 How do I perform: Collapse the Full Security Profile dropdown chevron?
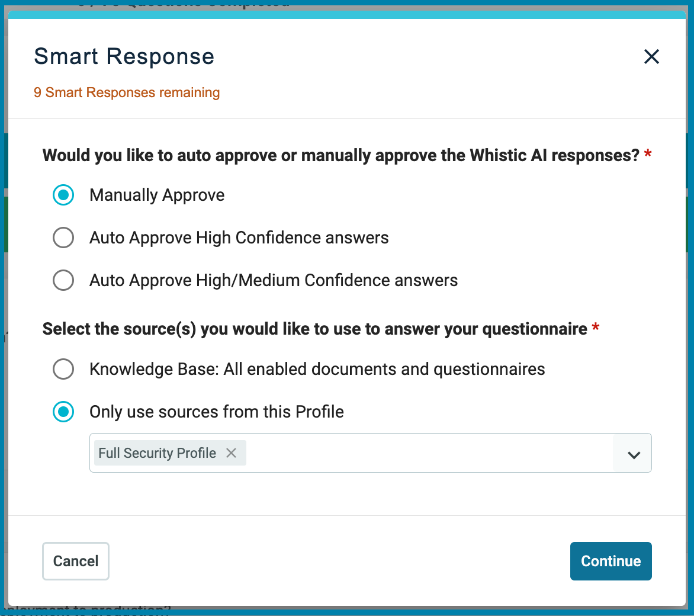pos(632,453)
